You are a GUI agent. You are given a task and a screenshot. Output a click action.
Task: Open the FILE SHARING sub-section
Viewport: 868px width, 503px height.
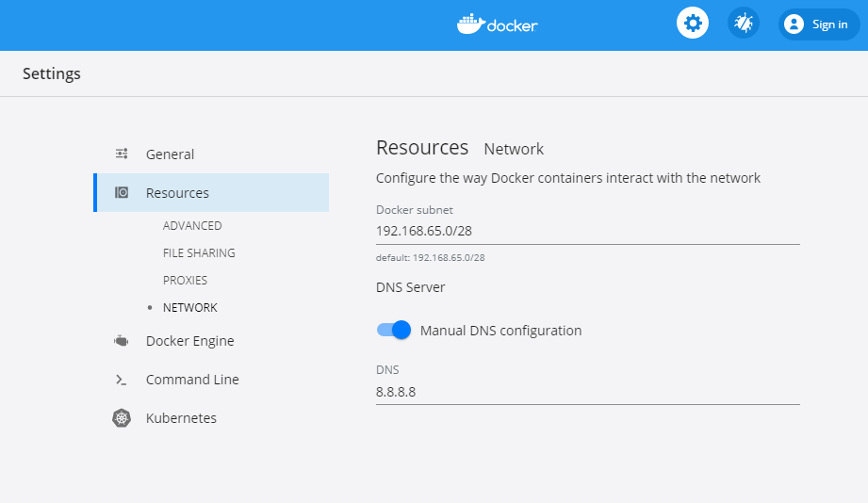tap(199, 252)
